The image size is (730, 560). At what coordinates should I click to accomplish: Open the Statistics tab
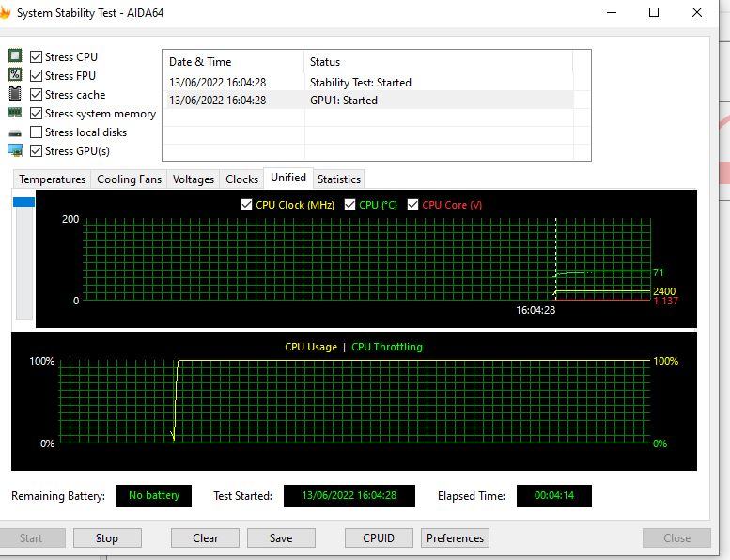[339, 179]
